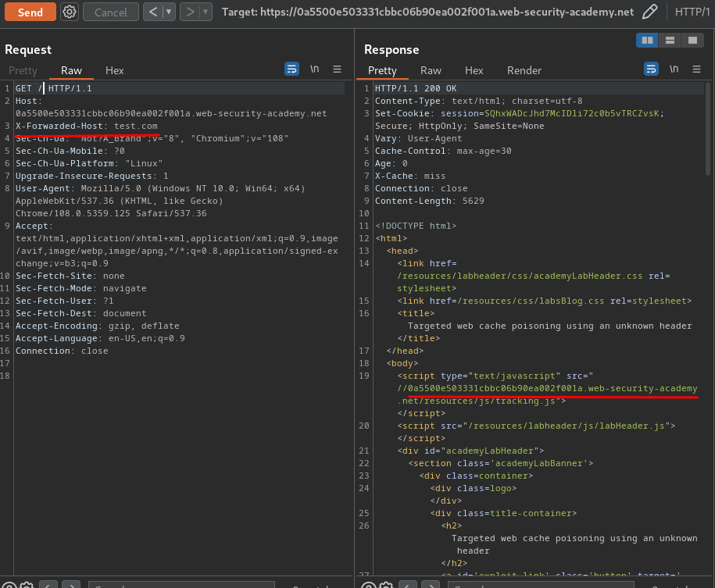Click the orange Send button
Viewport: 715px width, 588px height.
[30, 12]
